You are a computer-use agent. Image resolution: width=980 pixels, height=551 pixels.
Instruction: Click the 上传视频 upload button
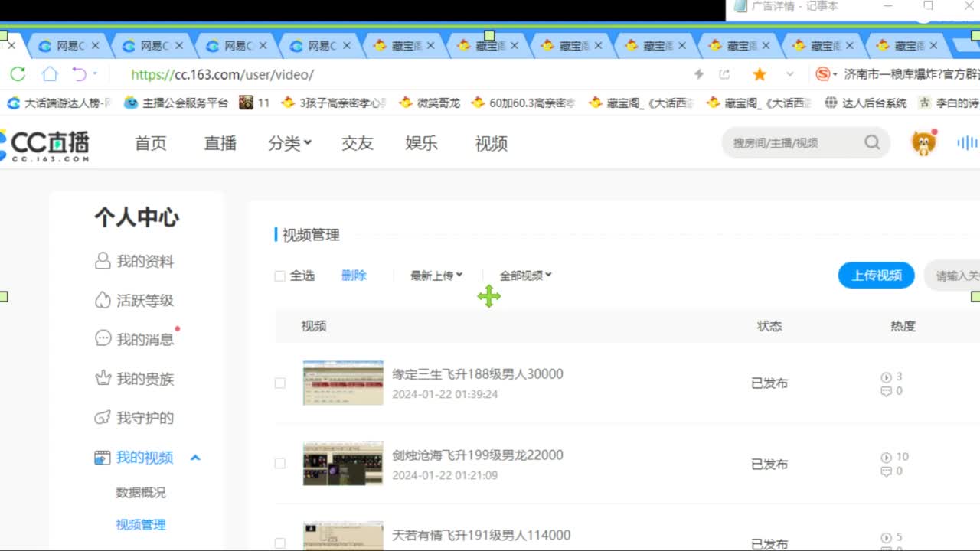tap(877, 275)
